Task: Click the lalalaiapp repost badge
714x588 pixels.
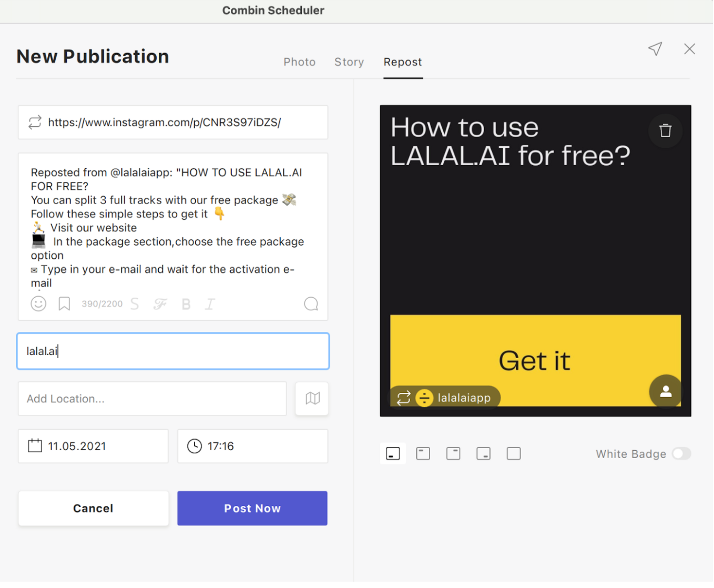Action: (x=445, y=398)
